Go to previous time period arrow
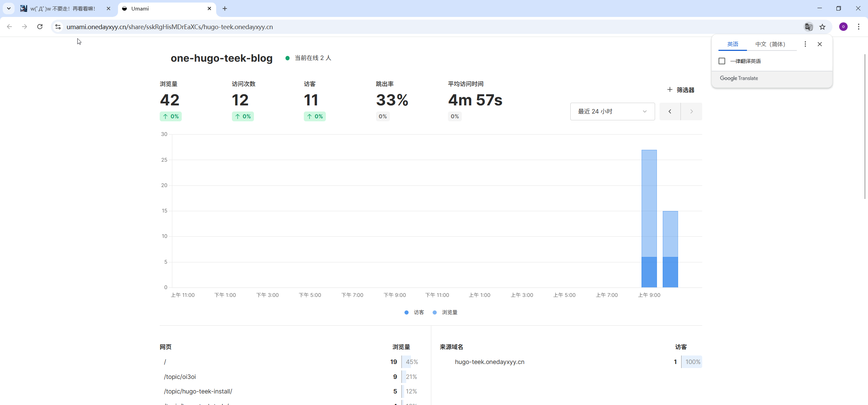This screenshot has height=405, width=868. 670,112
